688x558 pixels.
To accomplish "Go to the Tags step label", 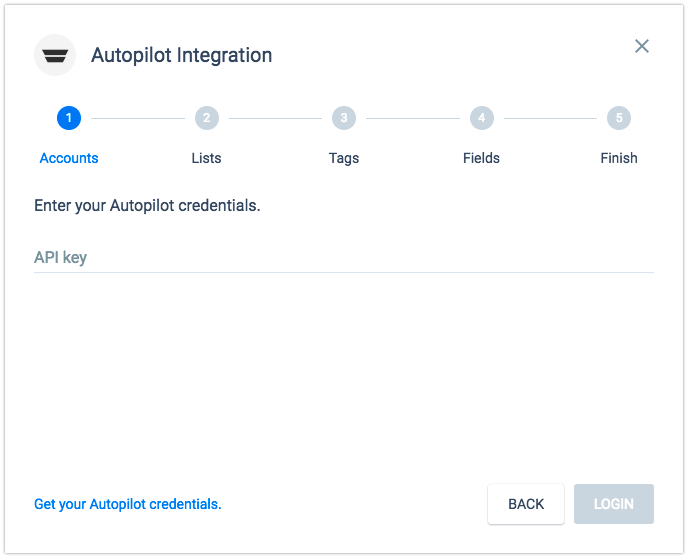I will pos(344,158).
